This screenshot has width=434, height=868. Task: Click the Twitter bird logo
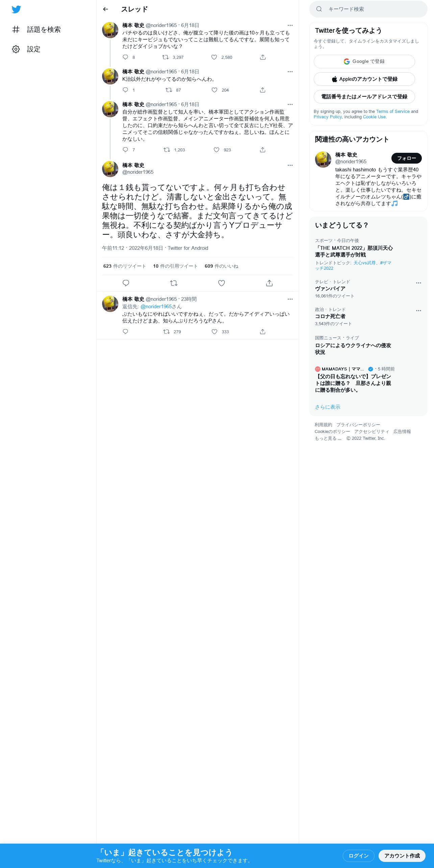point(16,9)
